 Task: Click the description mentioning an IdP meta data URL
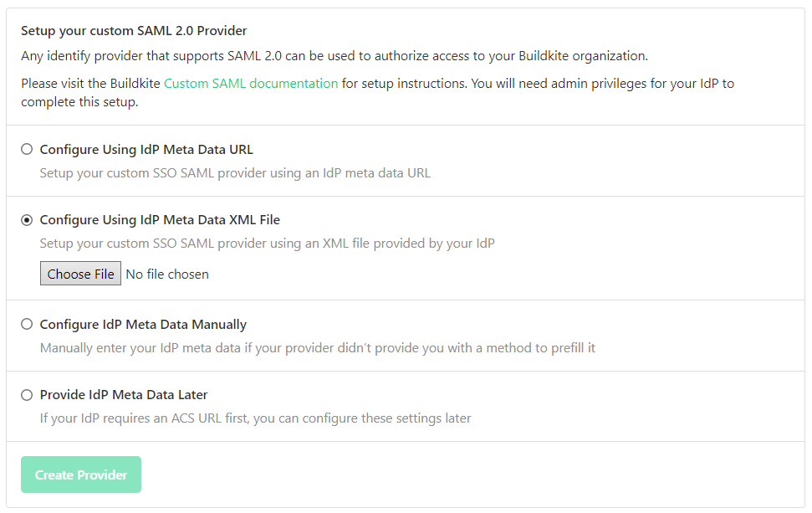click(235, 173)
